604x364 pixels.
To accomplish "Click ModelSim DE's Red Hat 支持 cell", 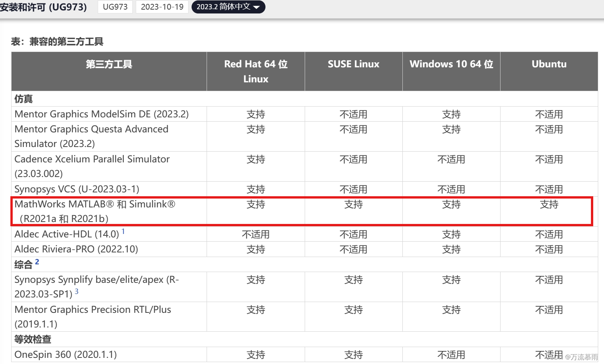I will 256,114.
